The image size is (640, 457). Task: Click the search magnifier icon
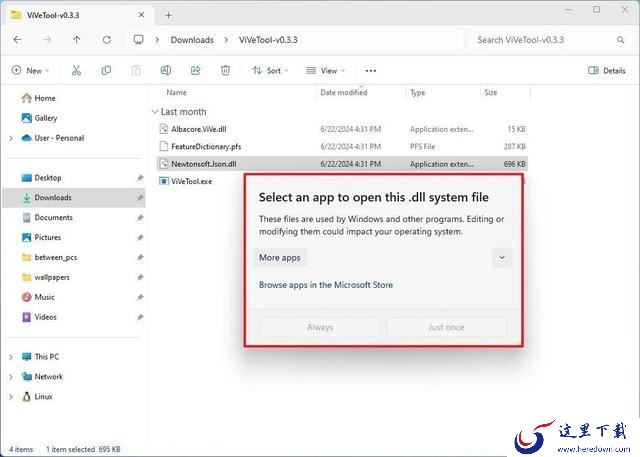click(620, 40)
